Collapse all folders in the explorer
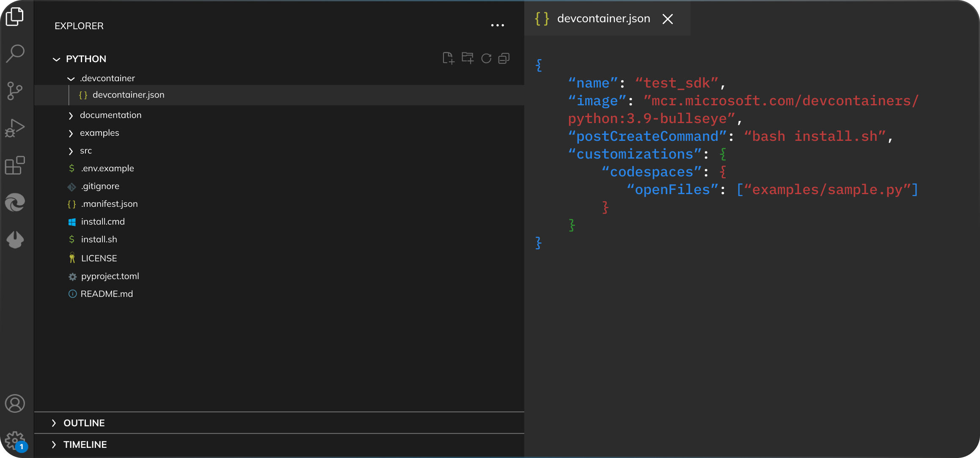Screen dimensions: 980x458 pos(504,58)
